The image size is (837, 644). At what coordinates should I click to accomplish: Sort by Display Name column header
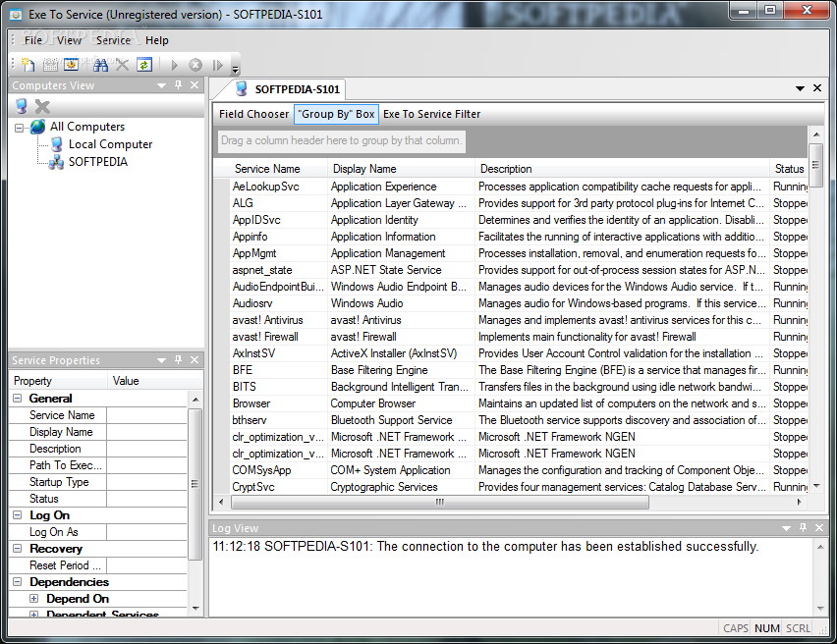coord(401,169)
